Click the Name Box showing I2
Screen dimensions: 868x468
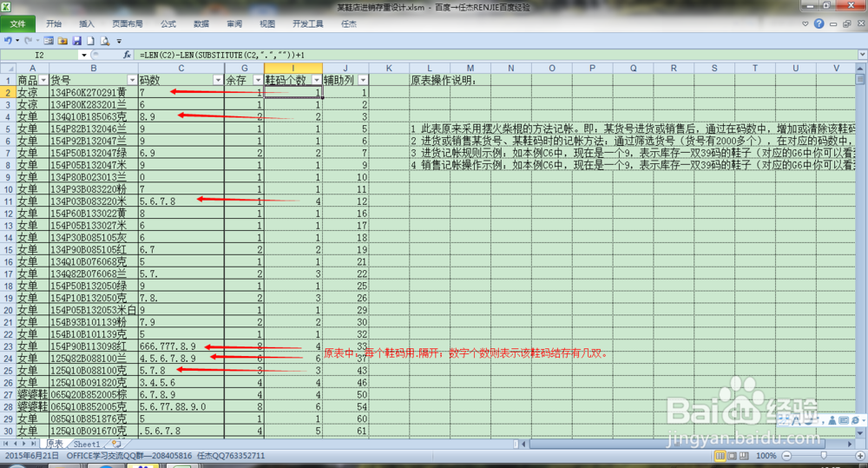click(x=40, y=55)
